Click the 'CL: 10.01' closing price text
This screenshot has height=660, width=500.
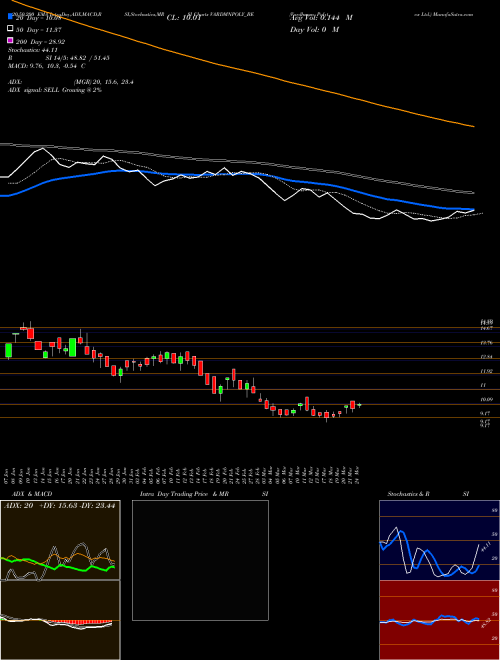[186, 18]
